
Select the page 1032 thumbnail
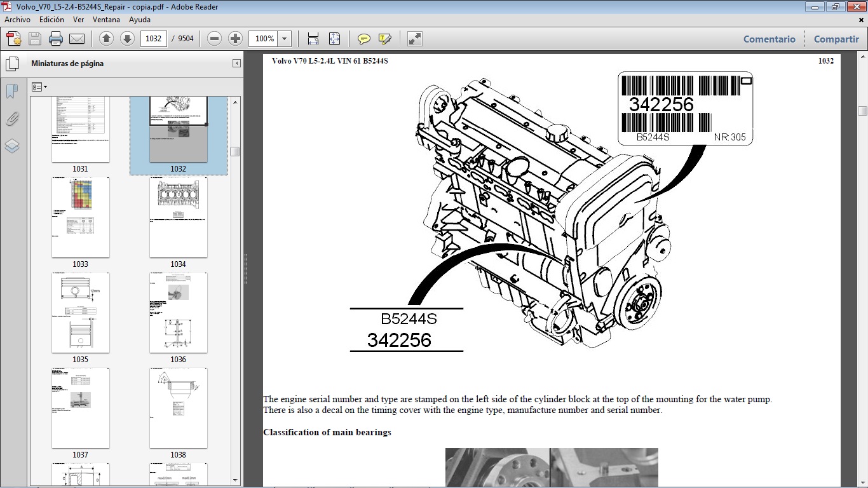coord(179,130)
